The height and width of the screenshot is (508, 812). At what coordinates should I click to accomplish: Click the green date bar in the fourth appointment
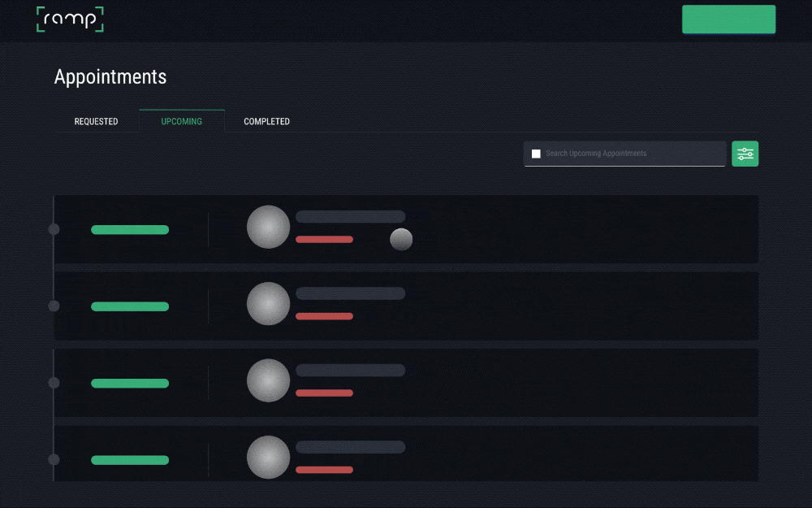[130, 460]
